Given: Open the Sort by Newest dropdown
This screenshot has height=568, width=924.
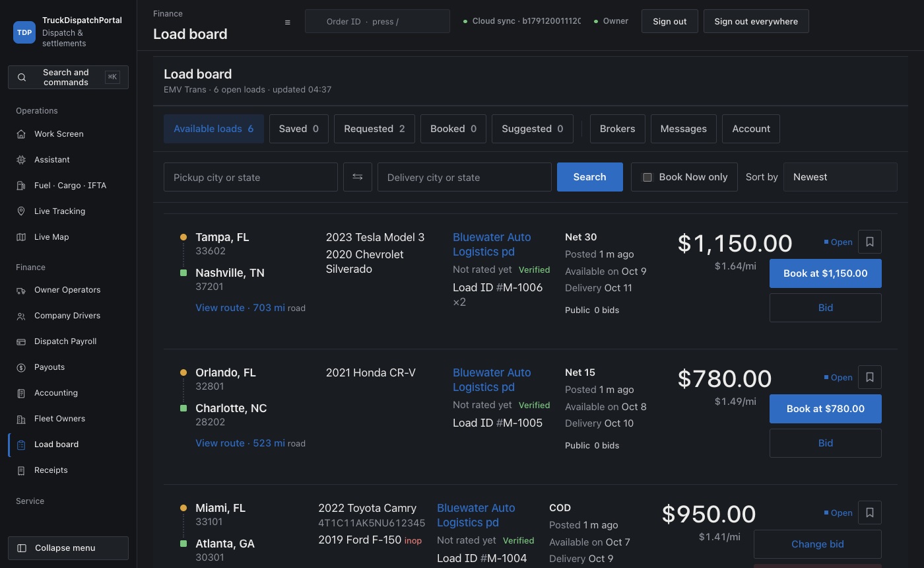Looking at the screenshot, I should (840, 177).
